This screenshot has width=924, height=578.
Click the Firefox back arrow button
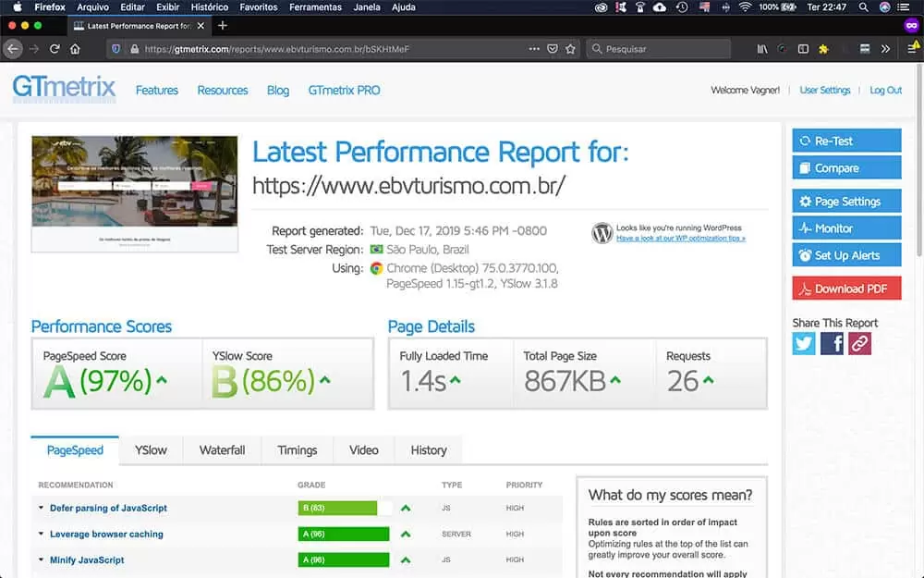click(x=13, y=49)
